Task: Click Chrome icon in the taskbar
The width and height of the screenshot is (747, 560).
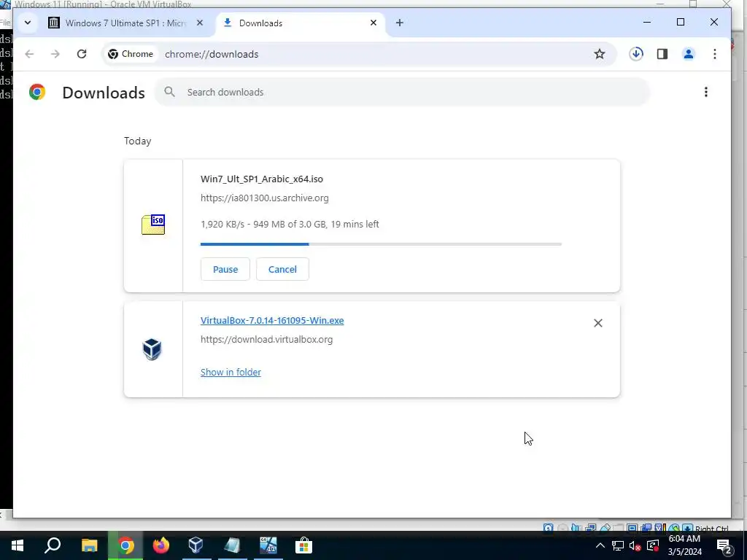Action: click(x=125, y=545)
